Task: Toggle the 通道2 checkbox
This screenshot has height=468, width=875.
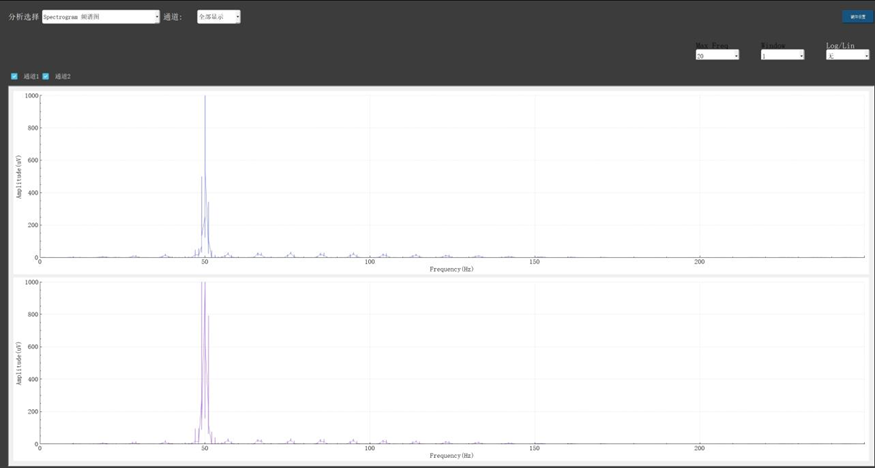Action: point(46,76)
